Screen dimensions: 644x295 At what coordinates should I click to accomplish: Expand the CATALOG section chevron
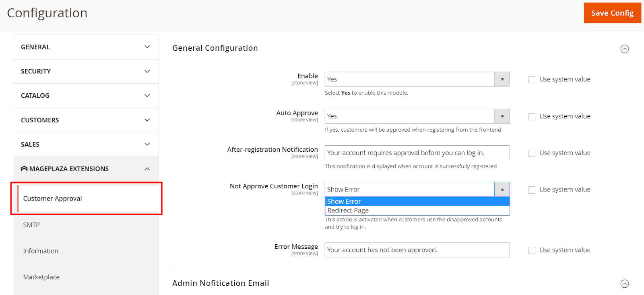point(147,96)
